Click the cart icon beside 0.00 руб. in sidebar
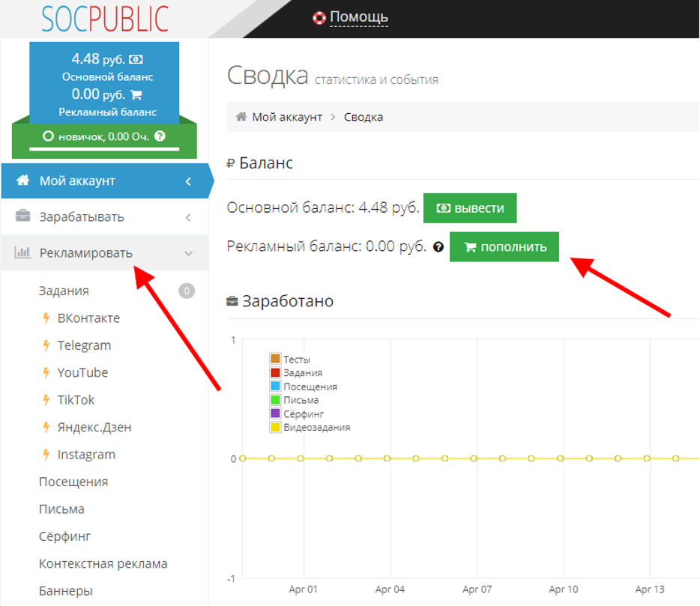 tap(136, 94)
